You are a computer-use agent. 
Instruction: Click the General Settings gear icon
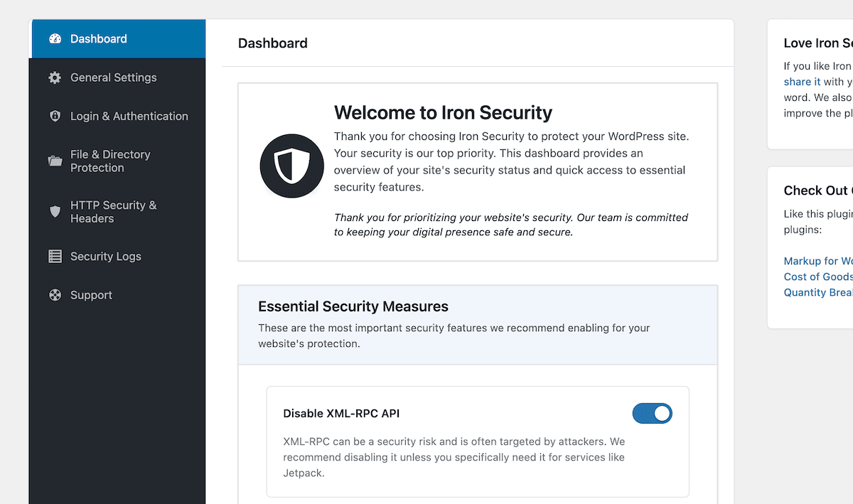click(x=55, y=77)
